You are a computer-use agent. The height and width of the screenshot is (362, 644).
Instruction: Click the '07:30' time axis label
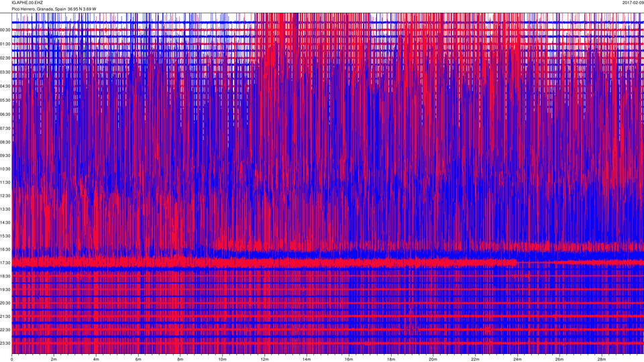tap(5, 128)
